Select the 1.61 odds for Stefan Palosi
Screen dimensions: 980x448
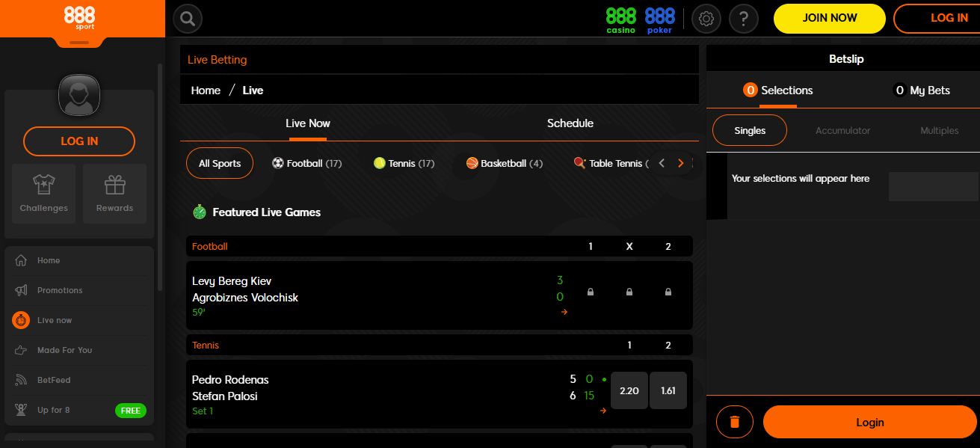668,390
